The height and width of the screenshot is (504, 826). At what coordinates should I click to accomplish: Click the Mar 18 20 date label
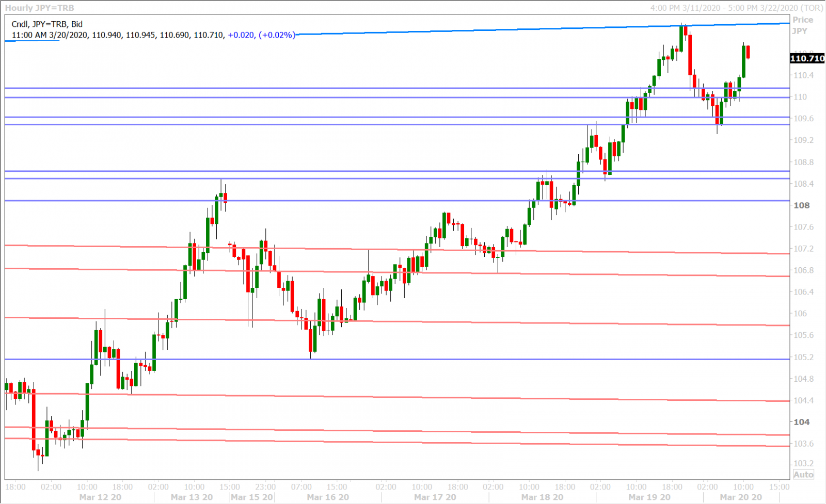[542, 497]
